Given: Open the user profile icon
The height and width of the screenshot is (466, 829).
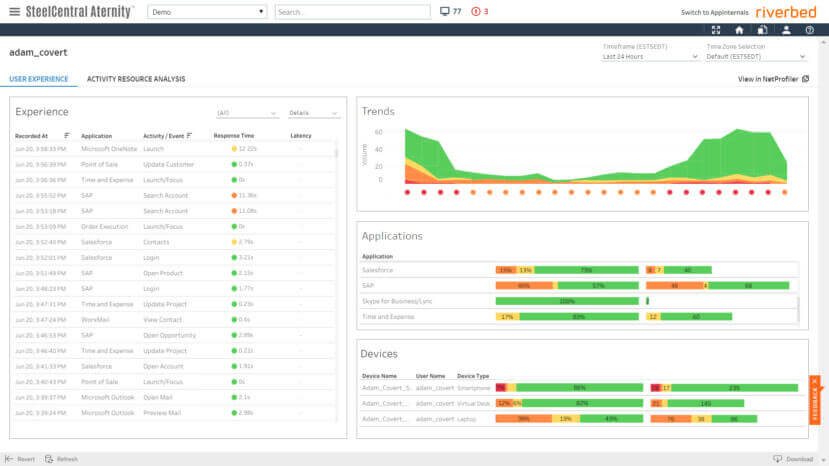Looking at the screenshot, I should 786,30.
